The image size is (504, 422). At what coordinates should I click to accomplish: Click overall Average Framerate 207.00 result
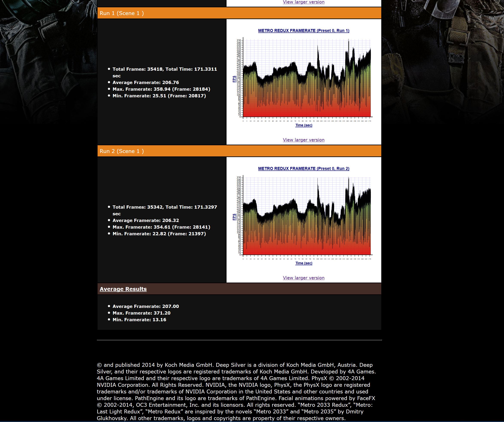(146, 306)
